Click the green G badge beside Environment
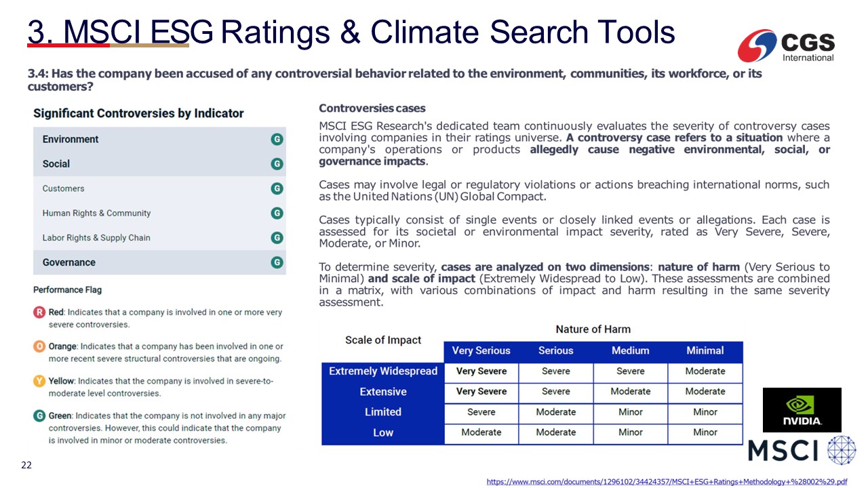Screen dimensions: 868x488 (x=277, y=140)
